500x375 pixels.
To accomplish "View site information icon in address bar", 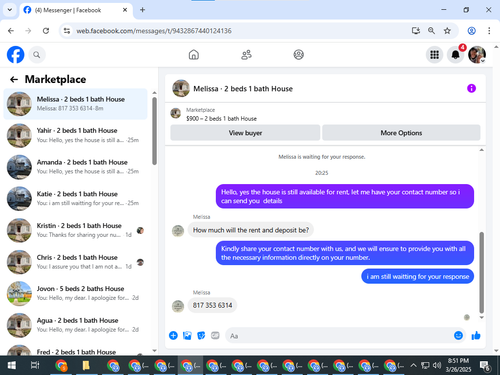I will 67,31.
